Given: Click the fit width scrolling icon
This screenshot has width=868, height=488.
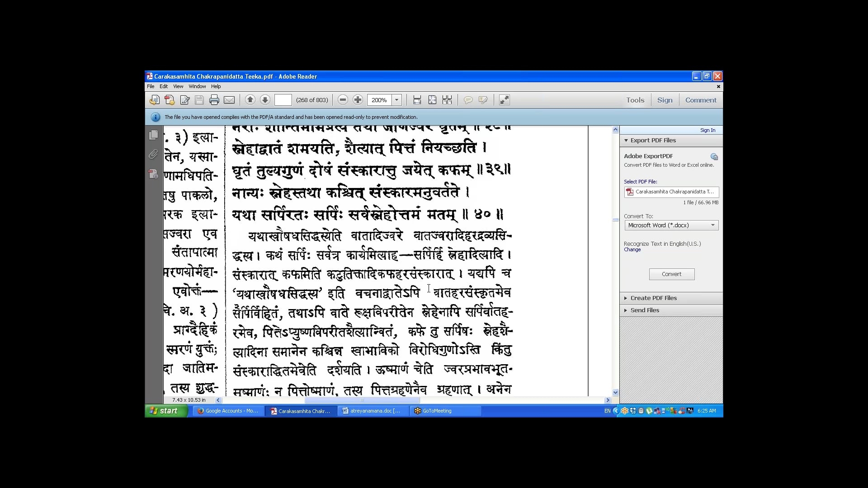Looking at the screenshot, I should [x=417, y=100].
